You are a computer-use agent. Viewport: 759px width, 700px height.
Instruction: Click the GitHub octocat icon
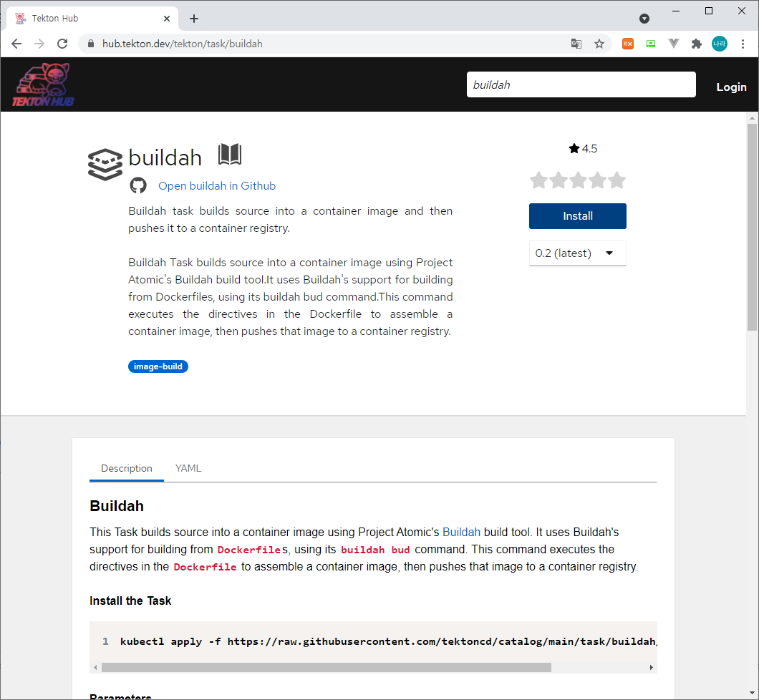(138, 185)
